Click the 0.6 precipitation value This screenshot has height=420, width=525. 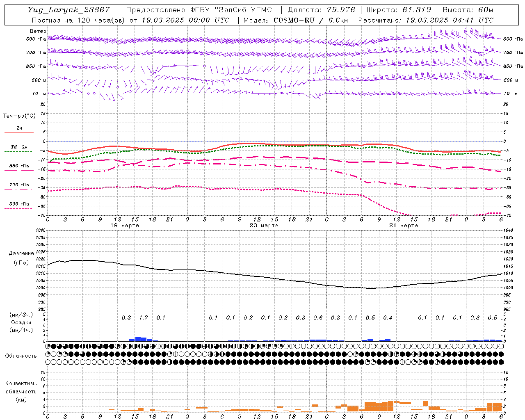pyautogui.click(x=318, y=317)
